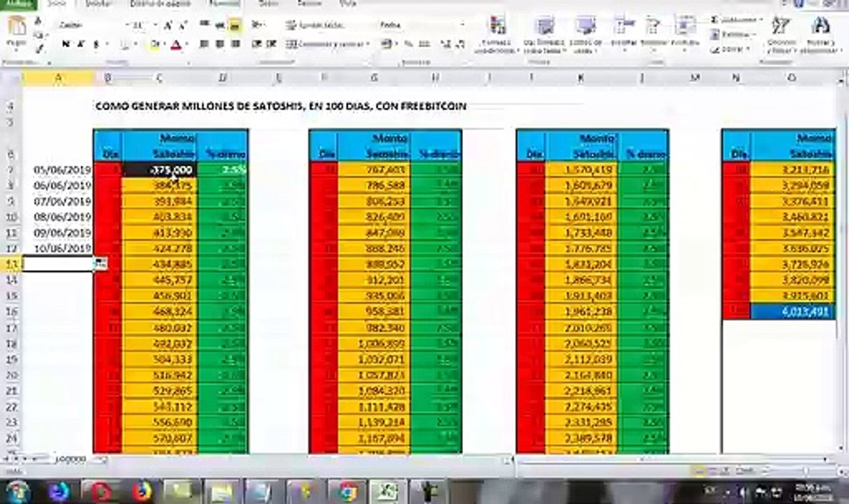Click the text orientation icon

[x=256, y=24]
